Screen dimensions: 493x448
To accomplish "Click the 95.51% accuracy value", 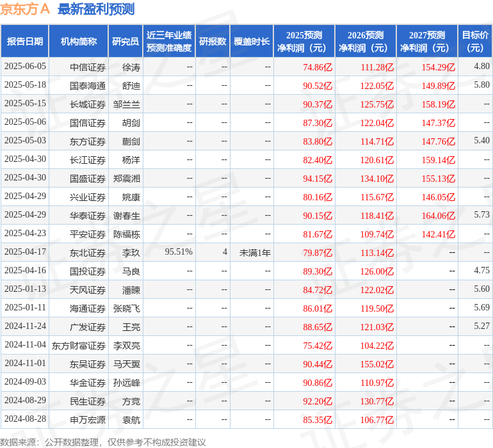I will pos(179,252).
